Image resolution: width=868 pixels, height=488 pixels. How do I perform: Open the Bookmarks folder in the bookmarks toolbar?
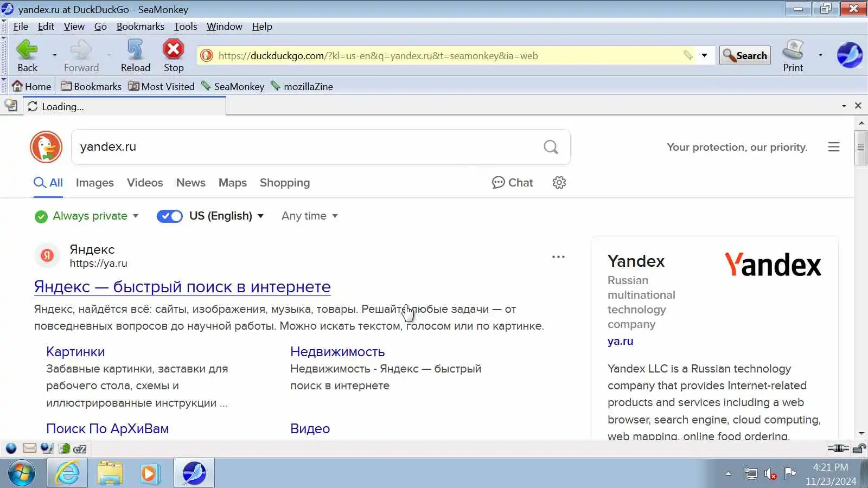91,86
